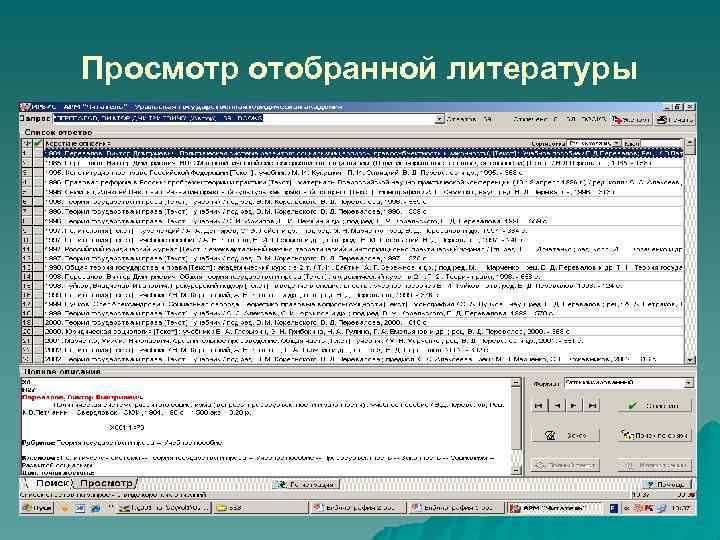The width and height of the screenshot is (720, 540).
Task: Select record '1998. Перевалов, Виктор Дмитриевич'
Action: click(364, 276)
